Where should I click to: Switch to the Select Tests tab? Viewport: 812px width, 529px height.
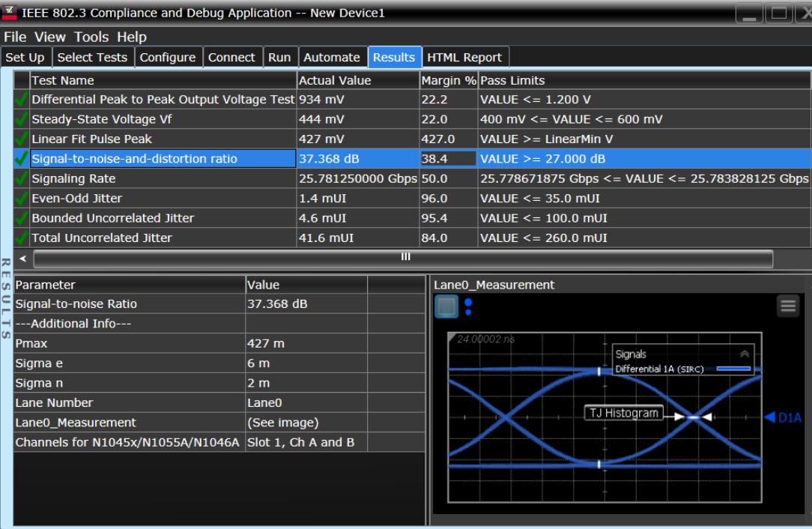pyautogui.click(x=92, y=57)
